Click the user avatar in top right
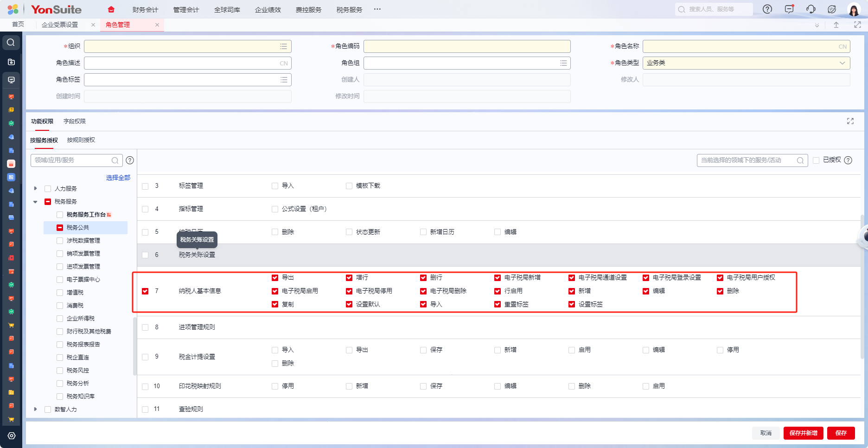This screenshot has height=448, width=868. point(854,10)
